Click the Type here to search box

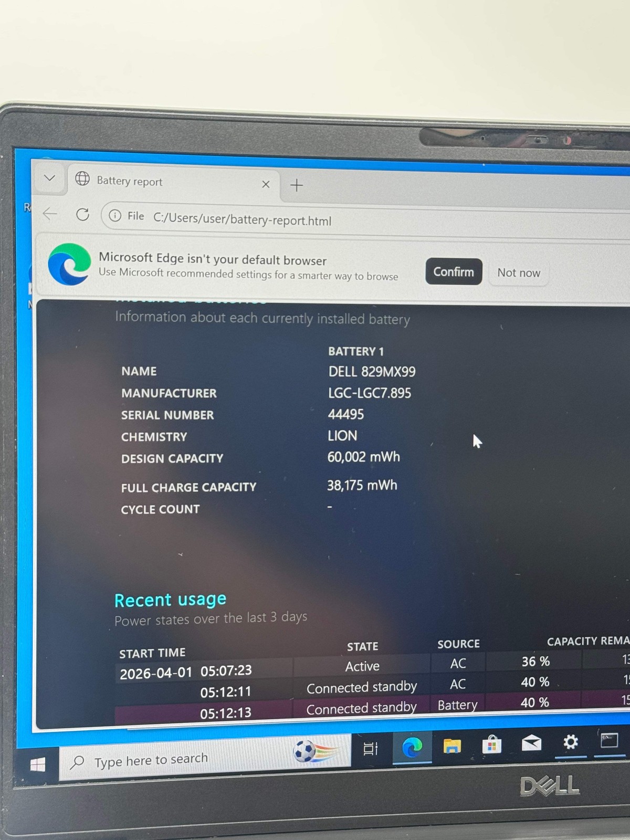(x=205, y=759)
